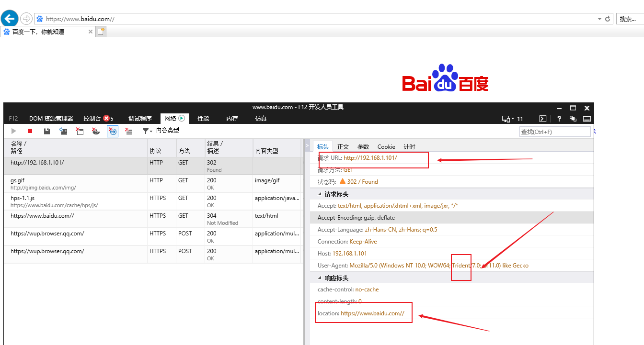Open document mode dropdown showing 11
This screenshot has width=644, height=345.
tap(512, 119)
